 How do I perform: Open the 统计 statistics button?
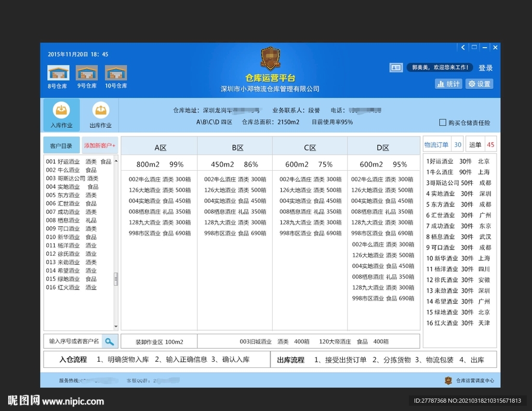448,84
